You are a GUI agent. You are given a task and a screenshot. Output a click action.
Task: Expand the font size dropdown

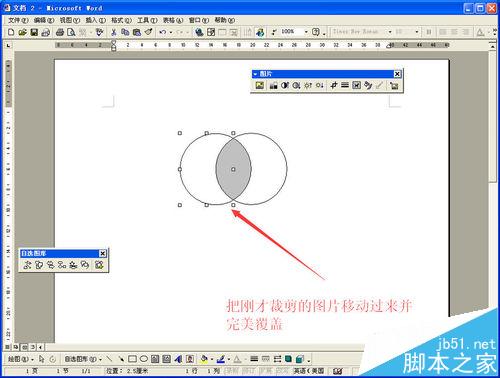(417, 32)
